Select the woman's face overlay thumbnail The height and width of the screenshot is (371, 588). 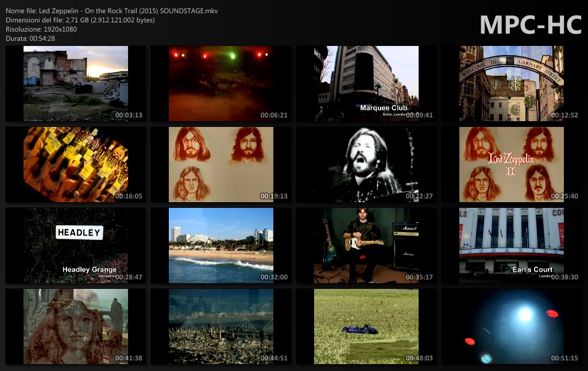click(x=76, y=326)
